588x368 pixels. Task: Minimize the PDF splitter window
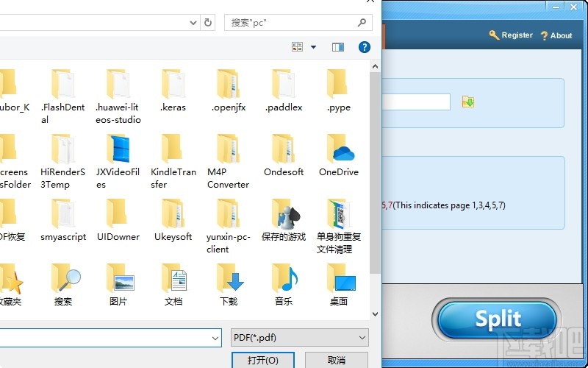coord(556,7)
